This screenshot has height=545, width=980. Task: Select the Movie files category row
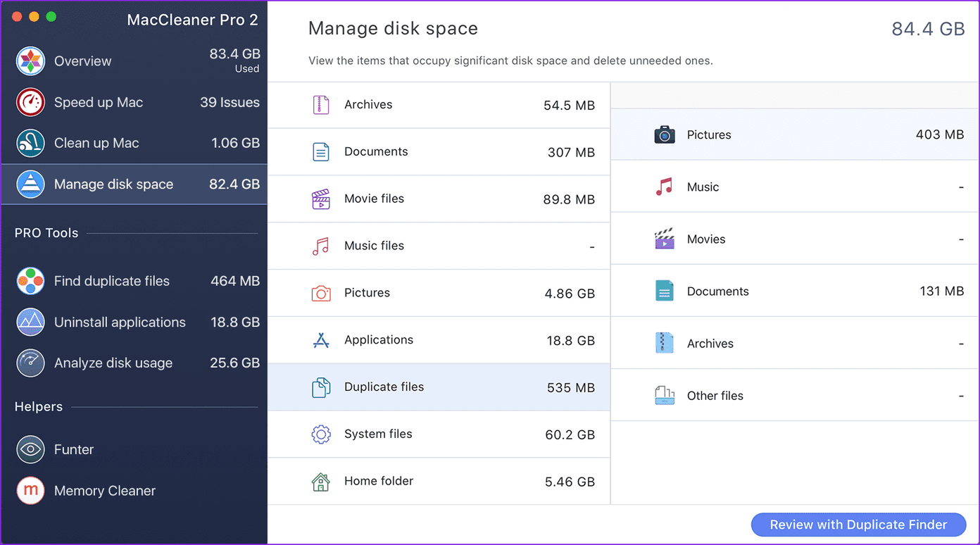pos(439,199)
